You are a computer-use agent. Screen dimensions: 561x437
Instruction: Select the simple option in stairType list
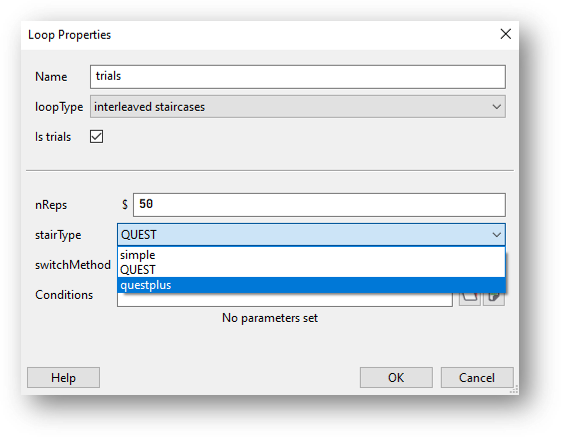311,255
